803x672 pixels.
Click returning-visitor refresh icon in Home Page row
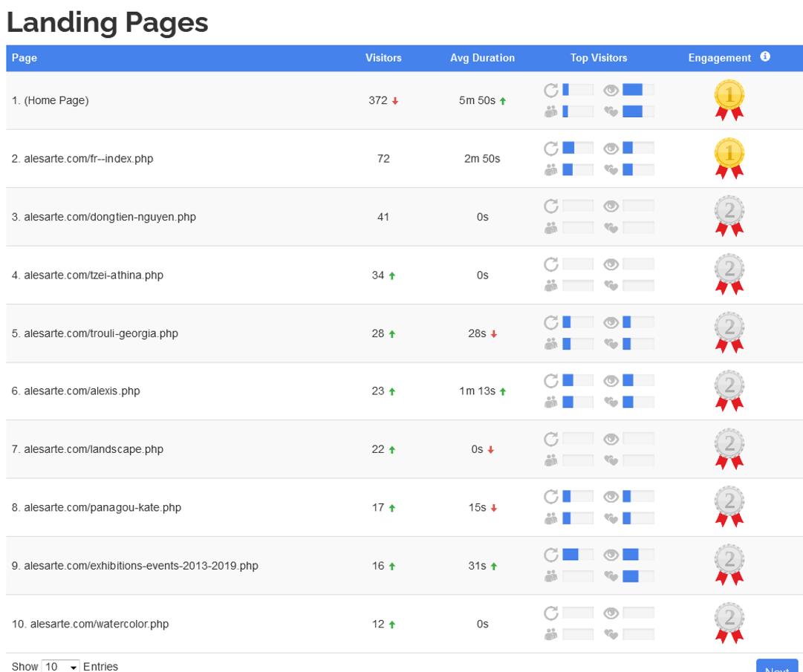coord(551,90)
